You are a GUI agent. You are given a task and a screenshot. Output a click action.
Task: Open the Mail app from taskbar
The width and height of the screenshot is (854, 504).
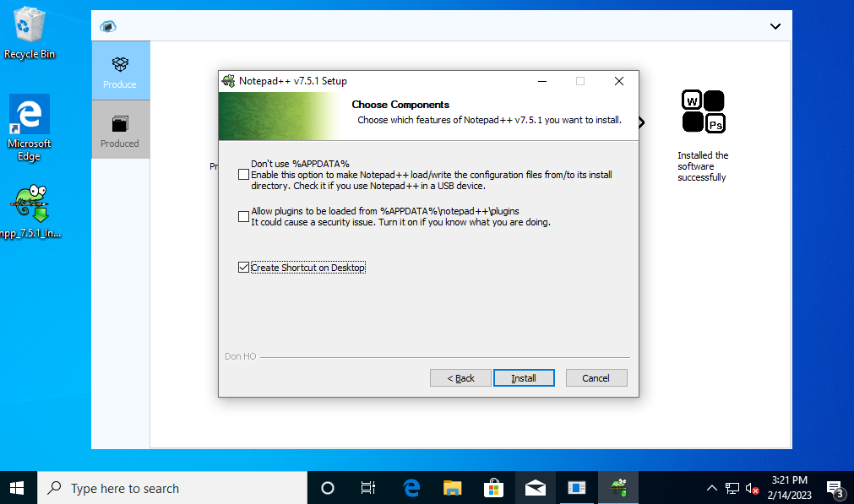(x=535, y=488)
